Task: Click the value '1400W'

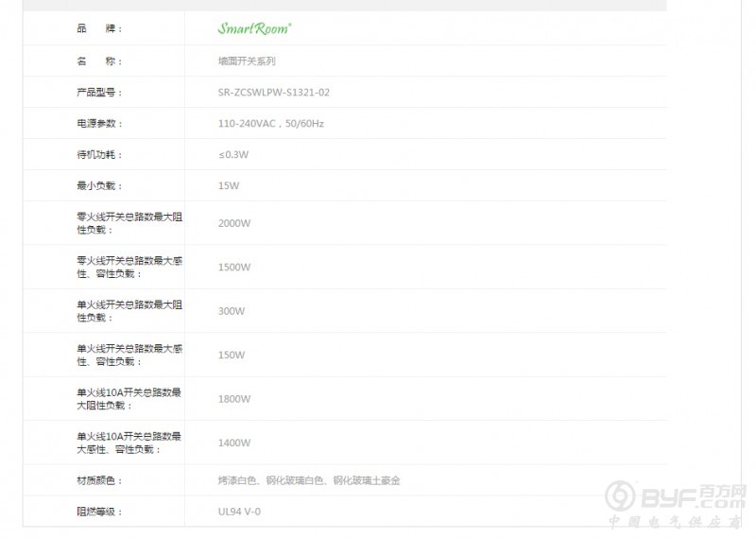Action: [x=234, y=443]
